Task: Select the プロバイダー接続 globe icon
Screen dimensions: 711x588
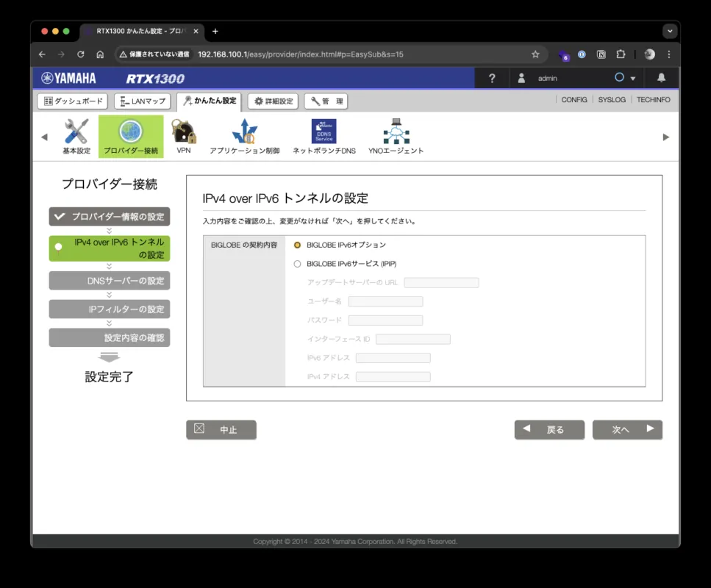Action: coord(131,132)
